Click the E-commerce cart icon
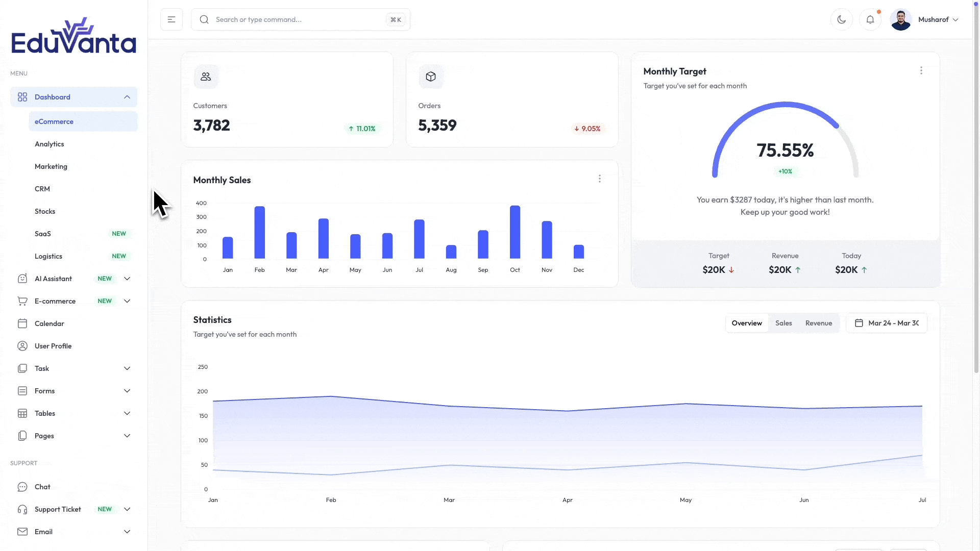This screenshot has height=551, width=980. tap(22, 301)
